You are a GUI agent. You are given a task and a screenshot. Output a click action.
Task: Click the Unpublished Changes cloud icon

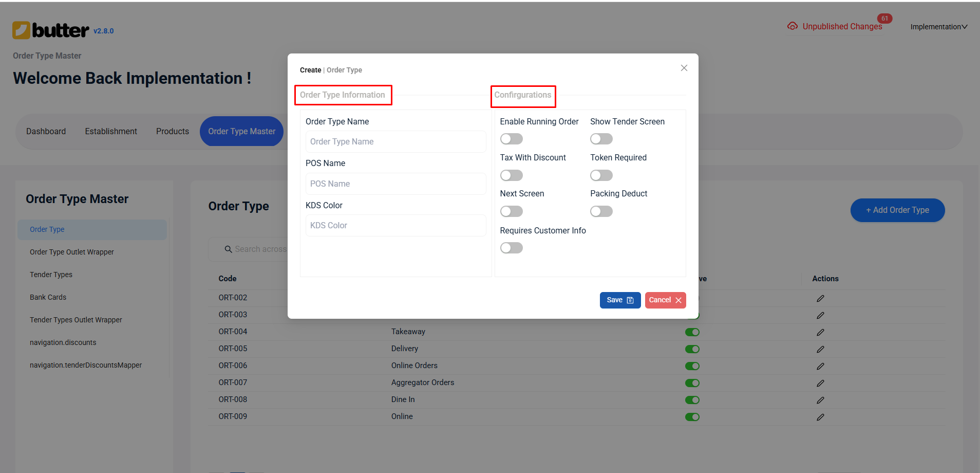click(x=793, y=26)
